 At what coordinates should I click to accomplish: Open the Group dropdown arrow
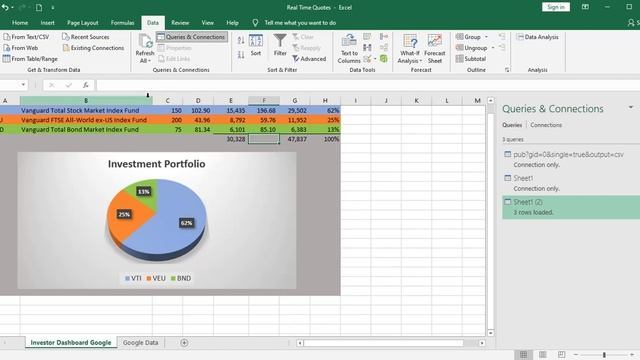[x=486, y=37]
